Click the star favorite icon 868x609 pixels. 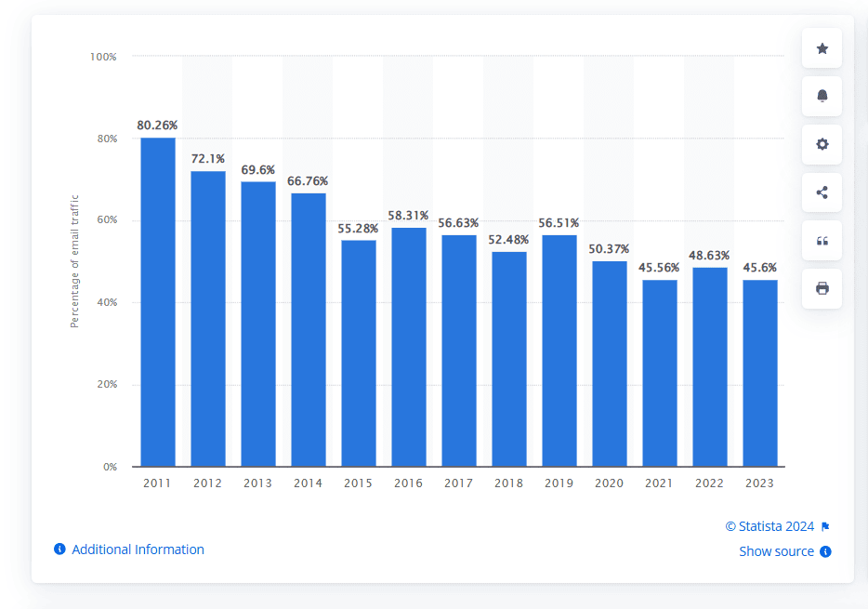[x=822, y=48]
